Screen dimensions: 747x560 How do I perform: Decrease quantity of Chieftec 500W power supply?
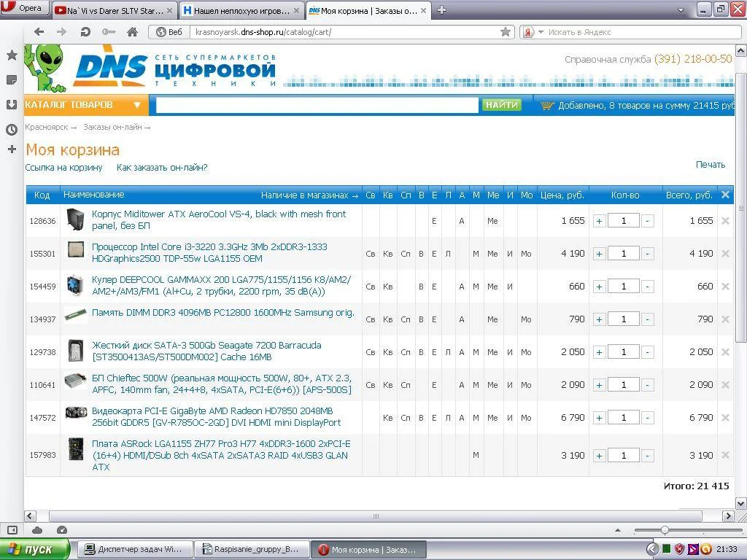pos(648,385)
